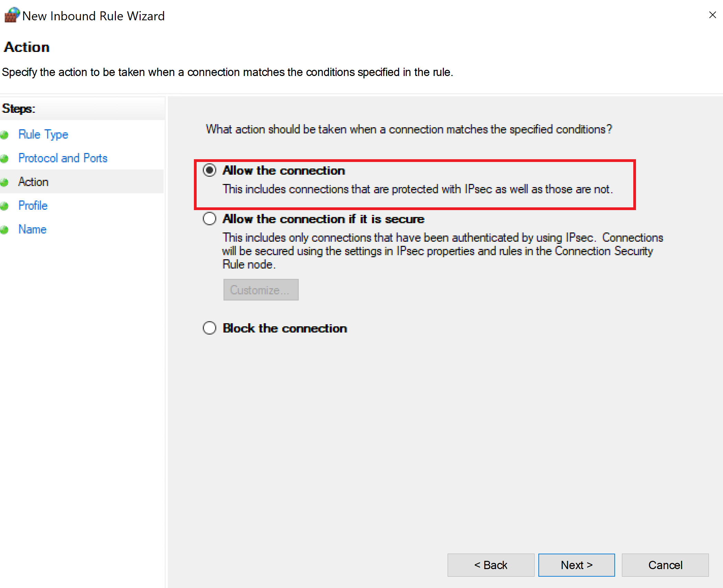Click green bullet beside Protocol and Ports
723x588 pixels.
[x=4, y=159]
